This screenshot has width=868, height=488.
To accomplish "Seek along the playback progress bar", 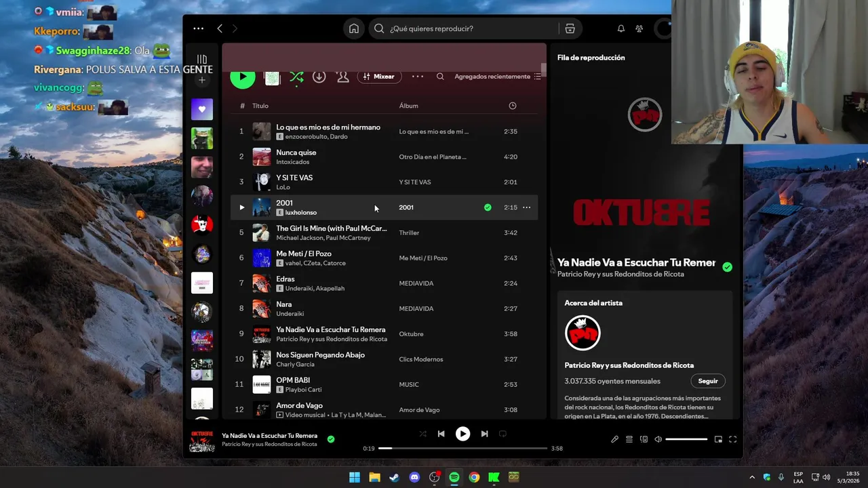I will (x=462, y=448).
